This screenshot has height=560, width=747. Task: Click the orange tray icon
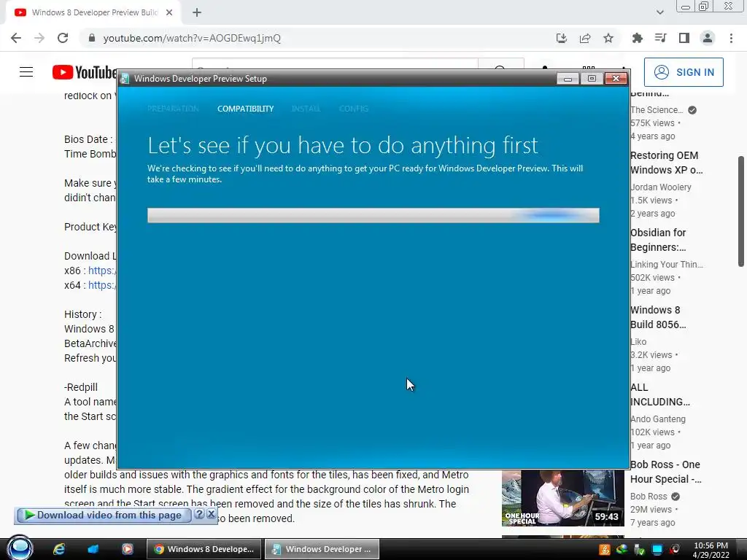(605, 550)
